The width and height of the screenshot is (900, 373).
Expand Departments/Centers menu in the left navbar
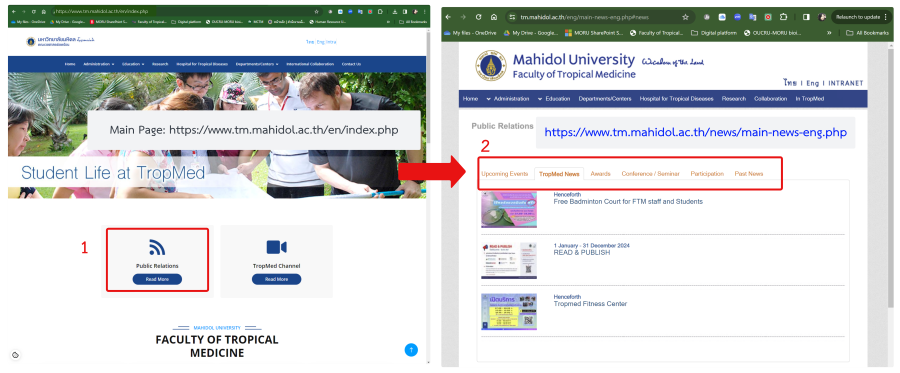257,64
